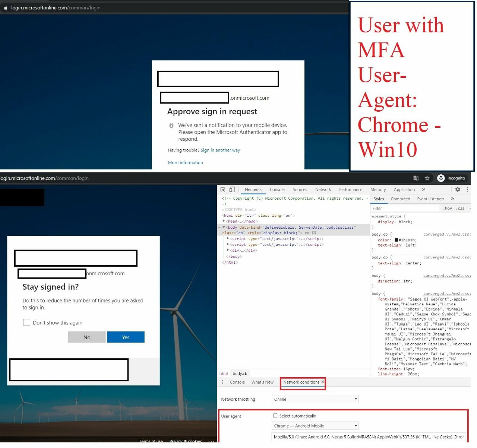Check the Don't show this again box
The height and width of the screenshot is (448, 477).
tap(27, 323)
